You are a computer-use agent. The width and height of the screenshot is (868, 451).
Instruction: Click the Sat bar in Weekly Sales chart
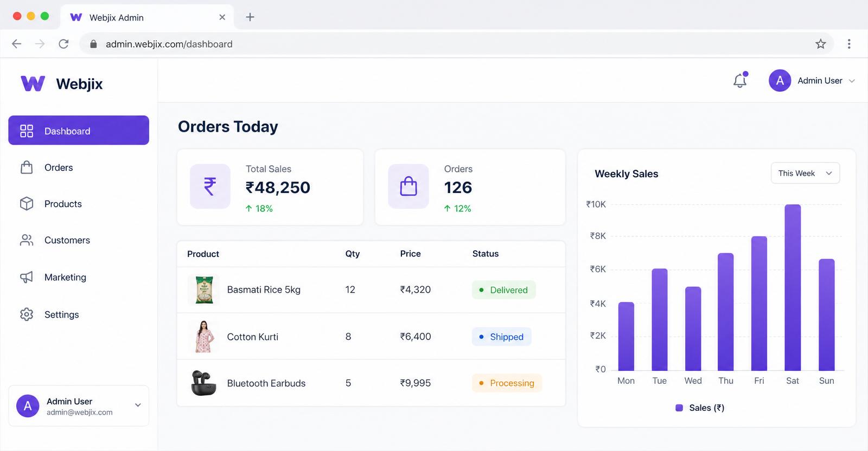pos(793,287)
